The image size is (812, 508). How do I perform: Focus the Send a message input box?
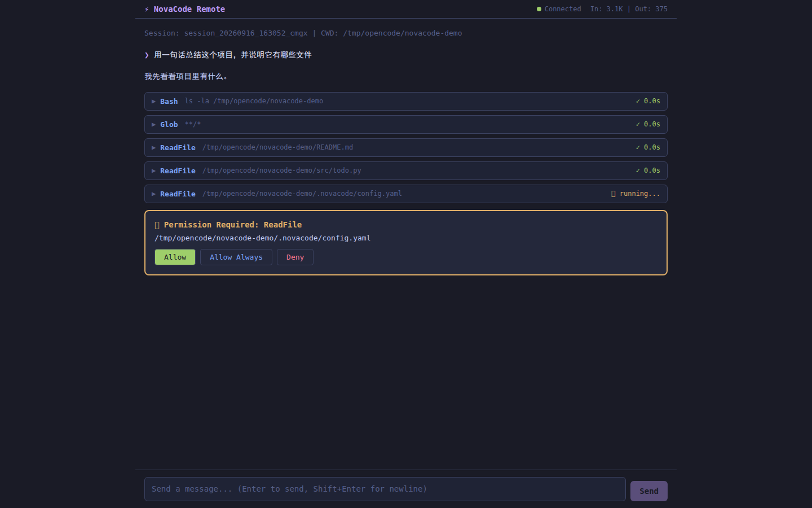pyautogui.click(x=385, y=489)
